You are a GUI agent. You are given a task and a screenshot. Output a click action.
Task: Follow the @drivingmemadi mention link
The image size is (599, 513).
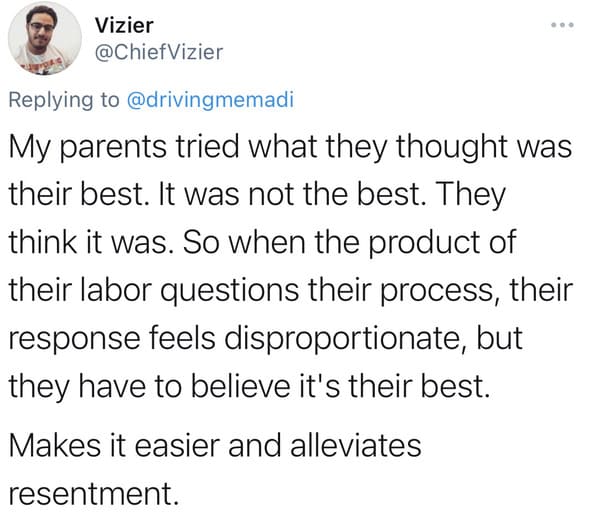pos(210,100)
